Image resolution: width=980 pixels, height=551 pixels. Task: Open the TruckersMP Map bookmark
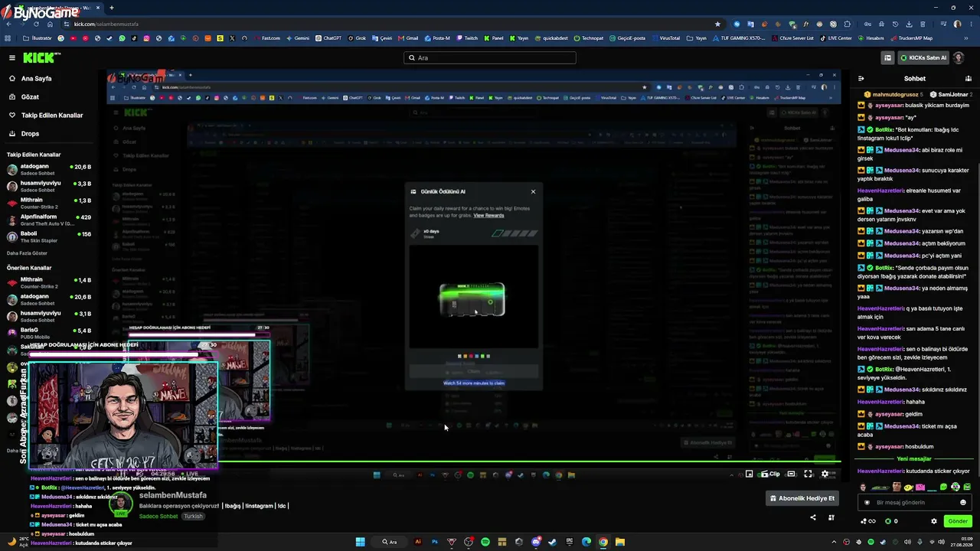[913, 38]
